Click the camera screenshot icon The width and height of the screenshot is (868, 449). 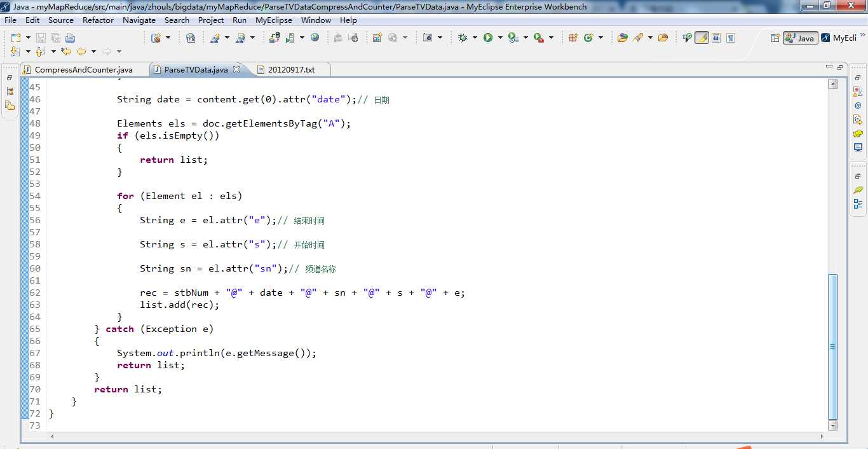click(428, 38)
